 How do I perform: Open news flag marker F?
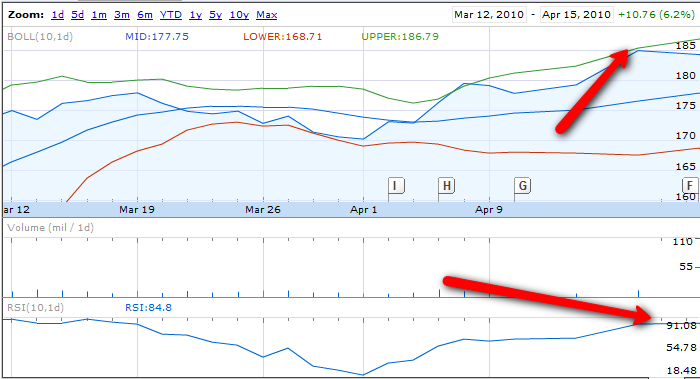[690, 185]
